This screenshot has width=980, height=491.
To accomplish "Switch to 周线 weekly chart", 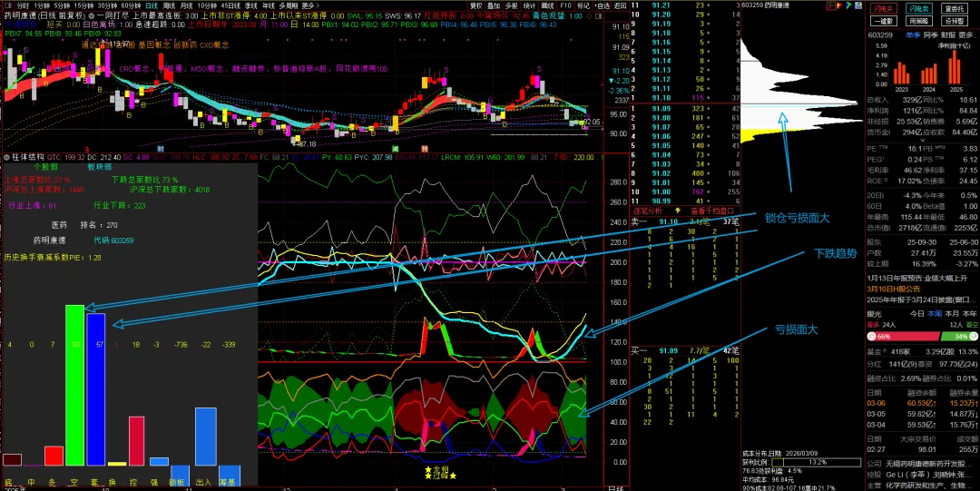I will click(170, 5).
